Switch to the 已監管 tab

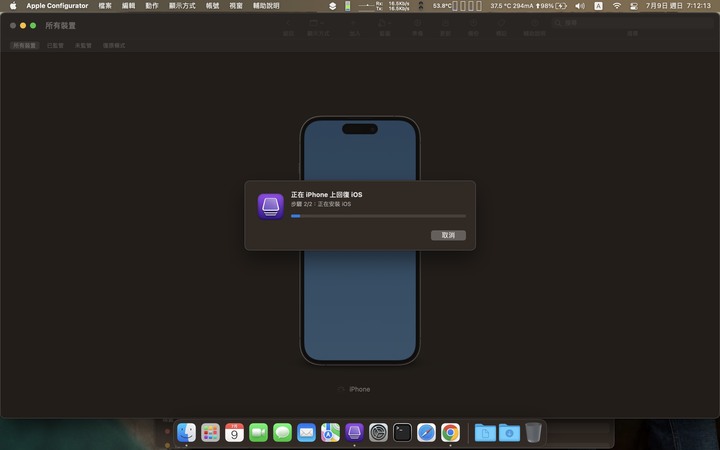coord(55,45)
